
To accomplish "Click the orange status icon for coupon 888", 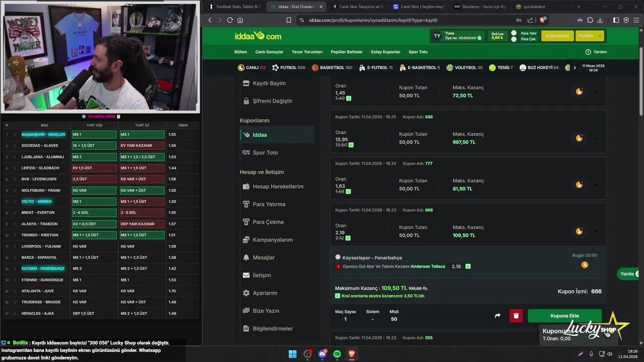I will click(579, 138).
